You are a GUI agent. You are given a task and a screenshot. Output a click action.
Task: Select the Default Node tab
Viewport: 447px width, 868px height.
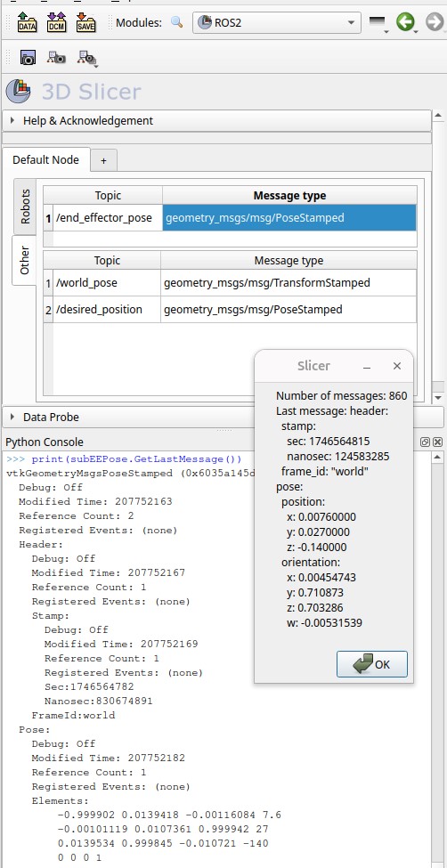(x=46, y=160)
